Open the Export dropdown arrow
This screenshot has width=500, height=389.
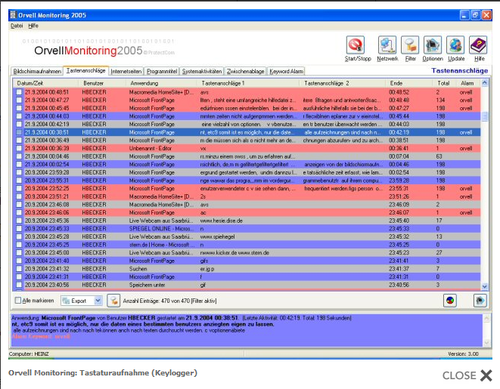[98, 301]
